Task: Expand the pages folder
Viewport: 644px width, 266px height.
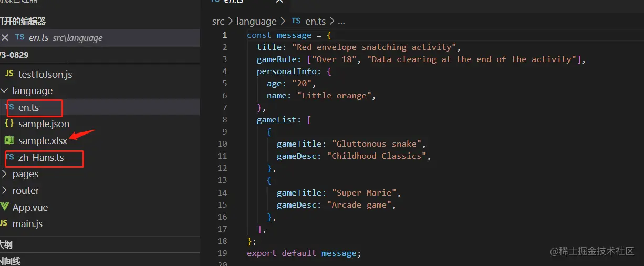Action: pyautogui.click(x=25, y=174)
